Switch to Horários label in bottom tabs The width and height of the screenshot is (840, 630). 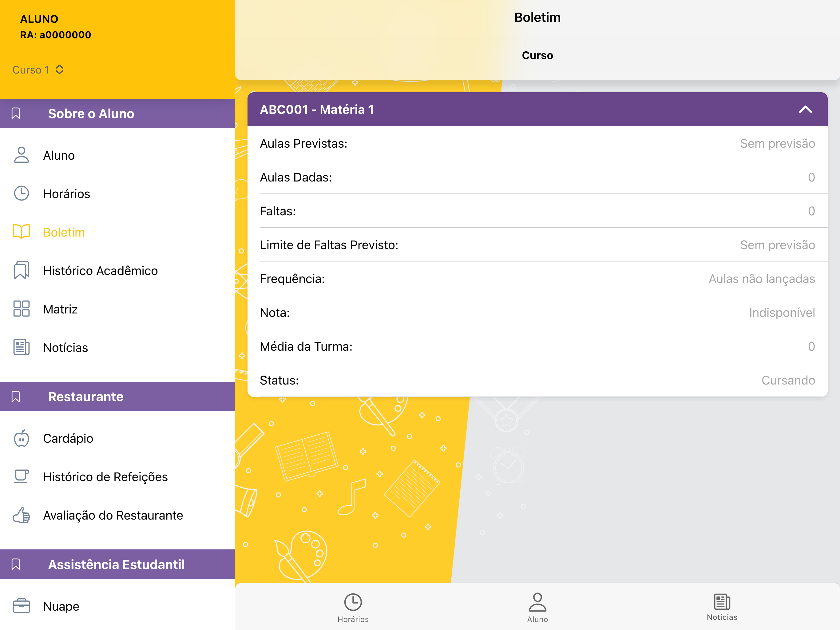(x=353, y=619)
